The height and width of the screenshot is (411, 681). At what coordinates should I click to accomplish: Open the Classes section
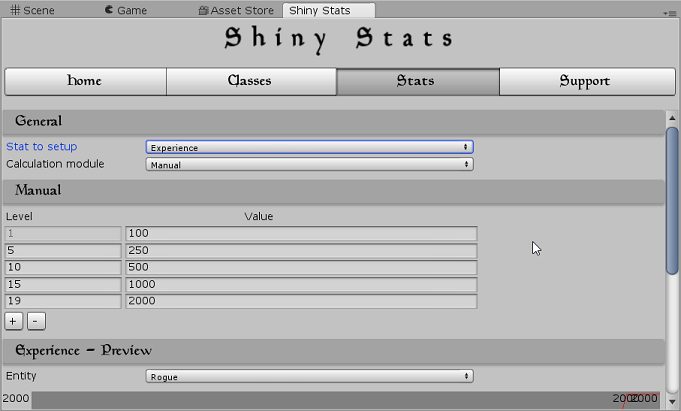(x=251, y=81)
